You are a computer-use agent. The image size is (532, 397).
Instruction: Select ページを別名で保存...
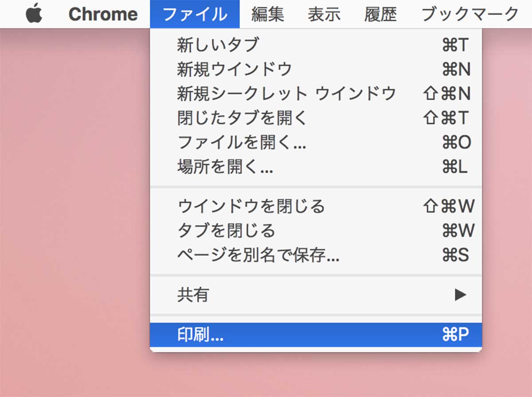[316, 255]
